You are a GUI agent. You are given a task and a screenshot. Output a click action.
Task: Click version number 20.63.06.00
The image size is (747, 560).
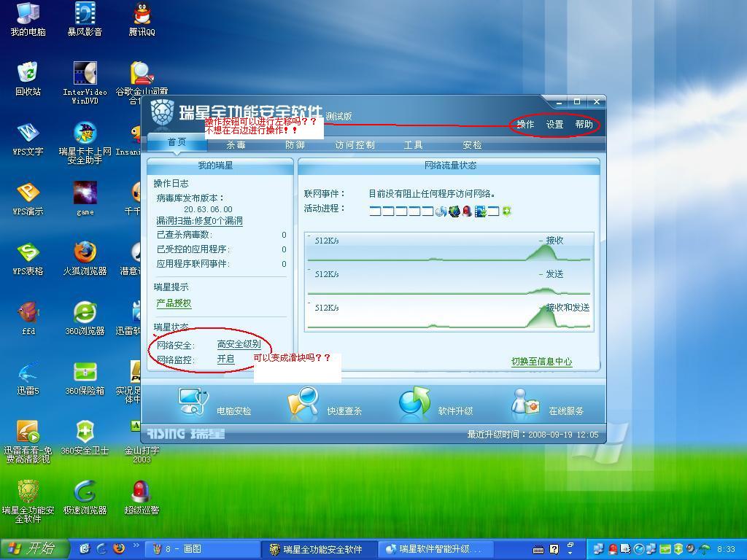pos(208,209)
